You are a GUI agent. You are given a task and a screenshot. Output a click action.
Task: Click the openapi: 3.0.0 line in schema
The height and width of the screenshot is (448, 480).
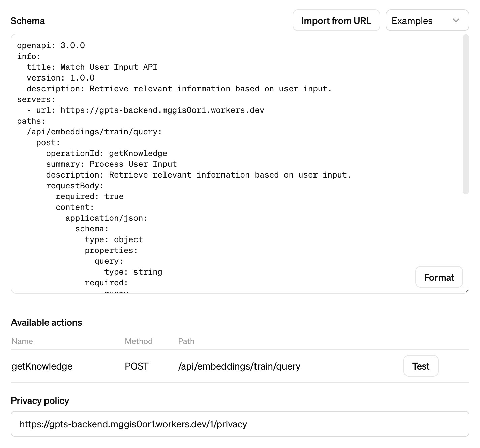pyautogui.click(x=51, y=45)
